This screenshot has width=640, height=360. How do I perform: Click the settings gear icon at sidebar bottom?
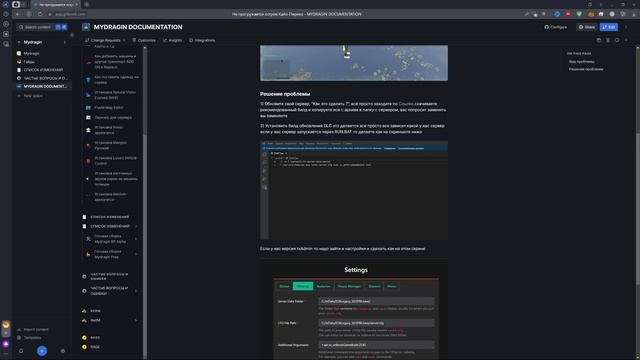[x=62, y=351]
